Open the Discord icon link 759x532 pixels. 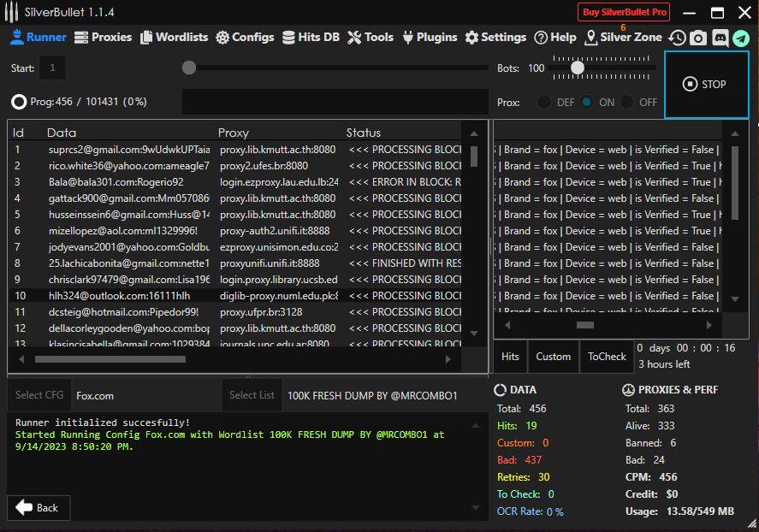pos(720,38)
